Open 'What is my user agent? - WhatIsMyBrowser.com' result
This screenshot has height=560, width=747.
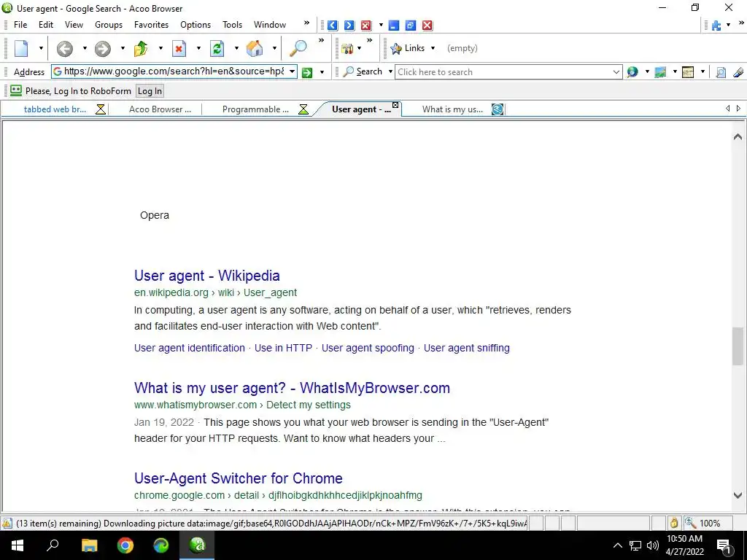(292, 388)
